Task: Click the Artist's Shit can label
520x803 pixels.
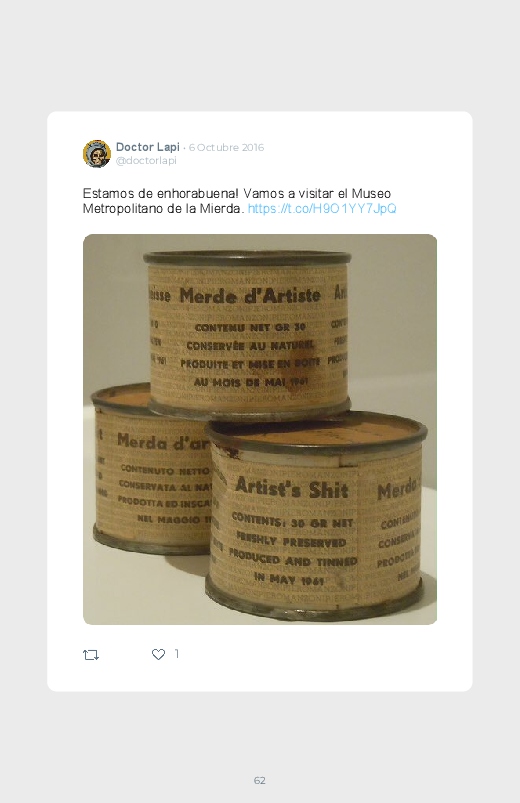Action: point(292,488)
